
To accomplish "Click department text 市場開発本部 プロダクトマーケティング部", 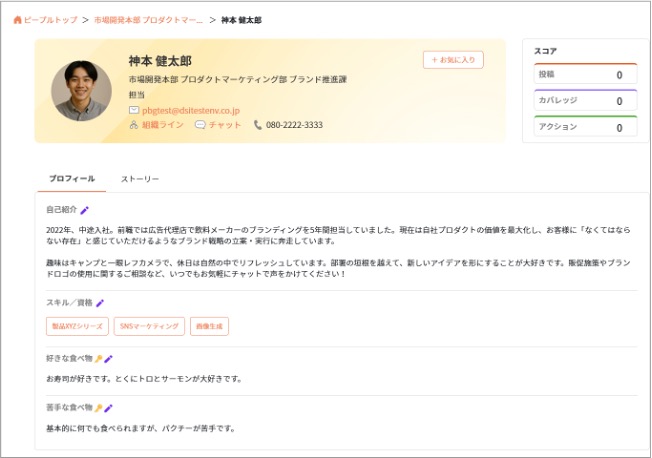I will click(x=208, y=79).
